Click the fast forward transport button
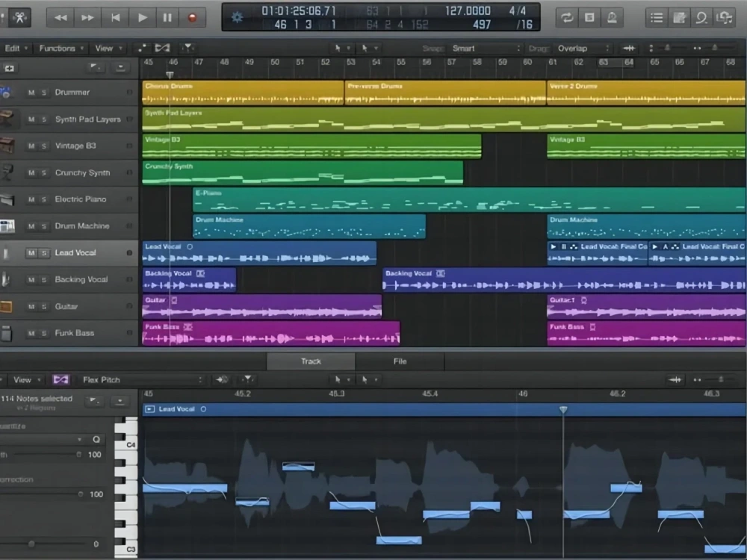 [87, 18]
